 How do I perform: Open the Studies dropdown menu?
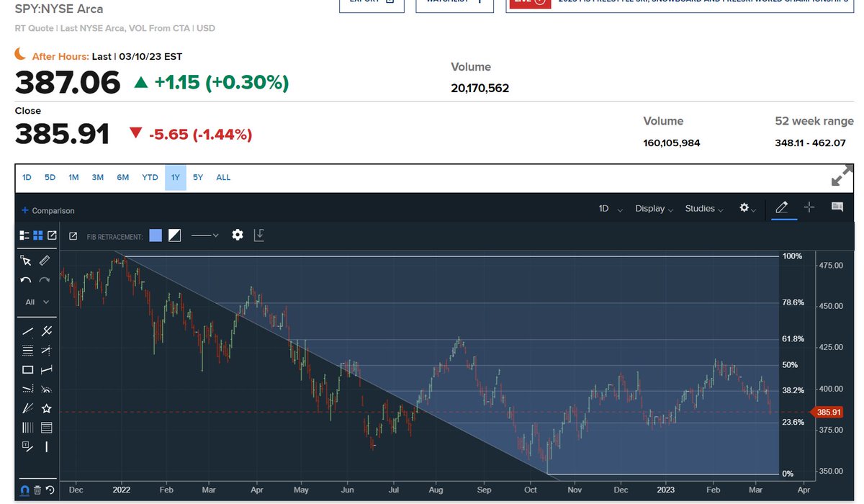point(704,209)
